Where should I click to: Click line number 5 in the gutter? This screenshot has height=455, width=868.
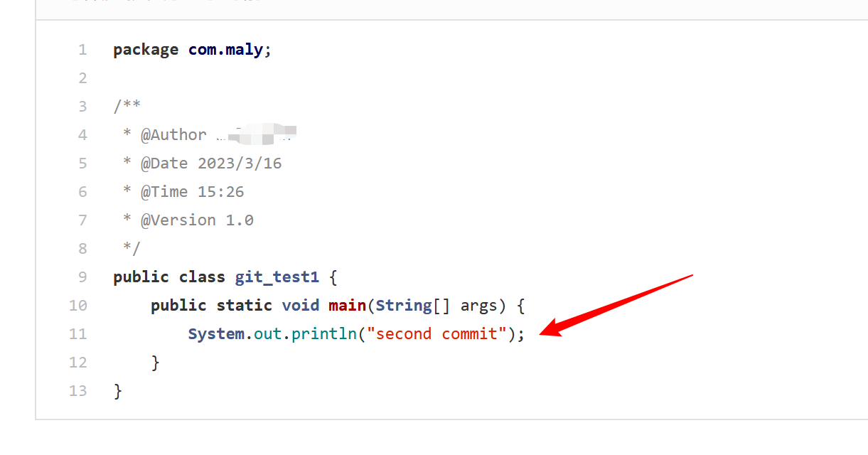82,164
